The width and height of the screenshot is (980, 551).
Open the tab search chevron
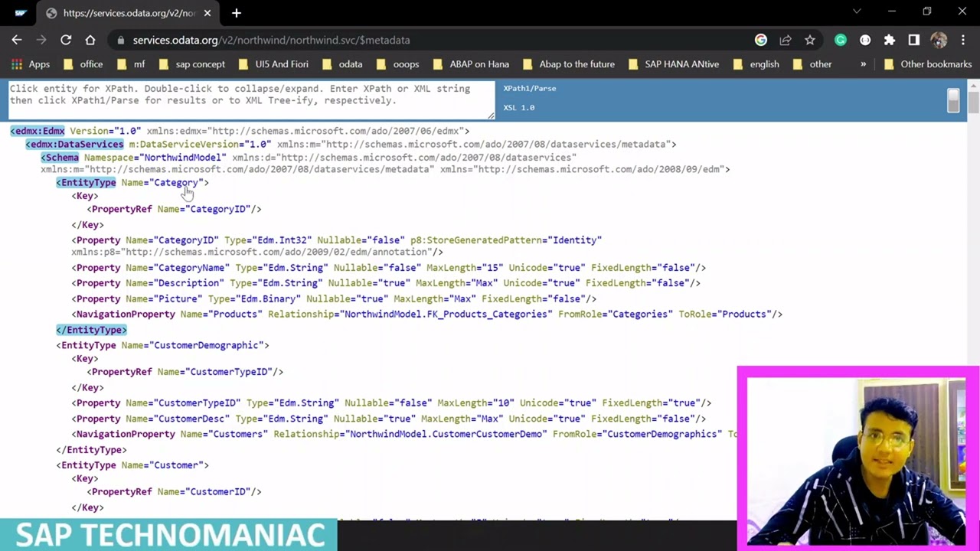[x=857, y=11]
